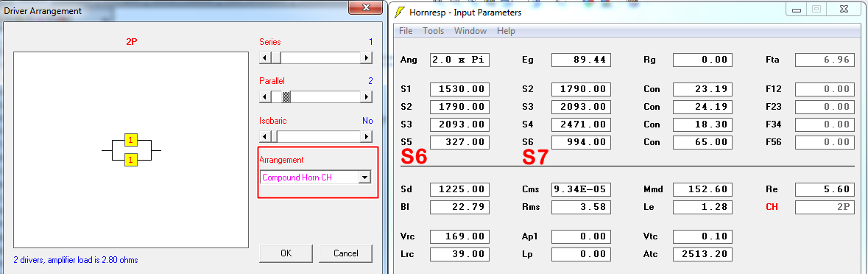Screen dimensions: 868x274
Task: Close the Driver Arrangement dialog
Action: point(366,7)
